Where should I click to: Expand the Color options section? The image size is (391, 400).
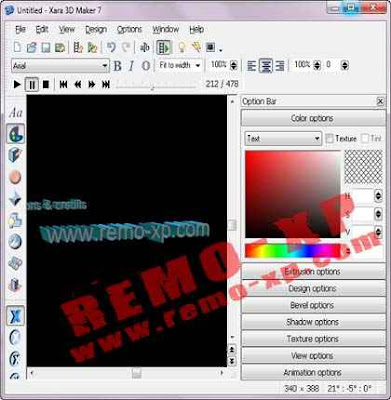pos(313,118)
